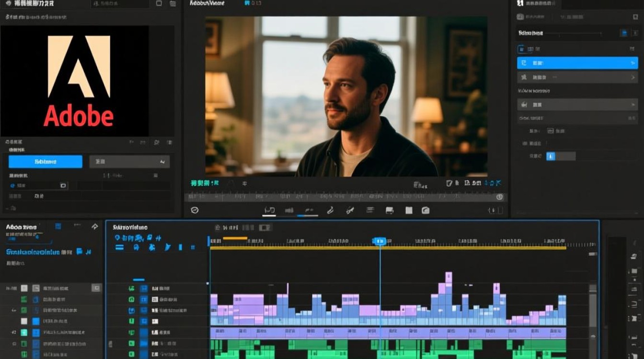Click the circle icon starting the monitor toolbar
Image resolution: width=644 pixels, height=359 pixels.
pos(195,210)
